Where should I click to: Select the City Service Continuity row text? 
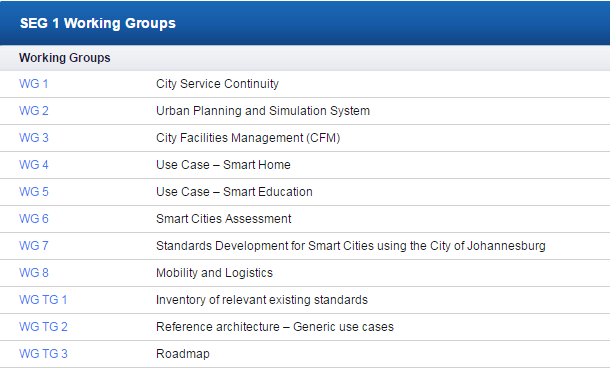[217, 84]
